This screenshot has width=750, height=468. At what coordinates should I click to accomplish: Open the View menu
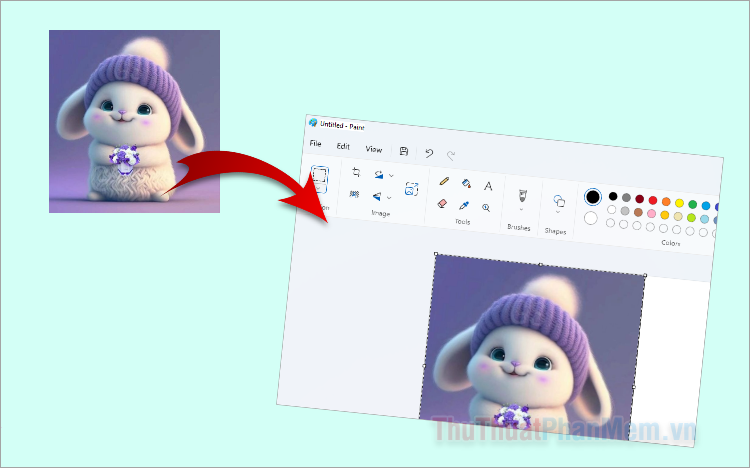coord(374,149)
